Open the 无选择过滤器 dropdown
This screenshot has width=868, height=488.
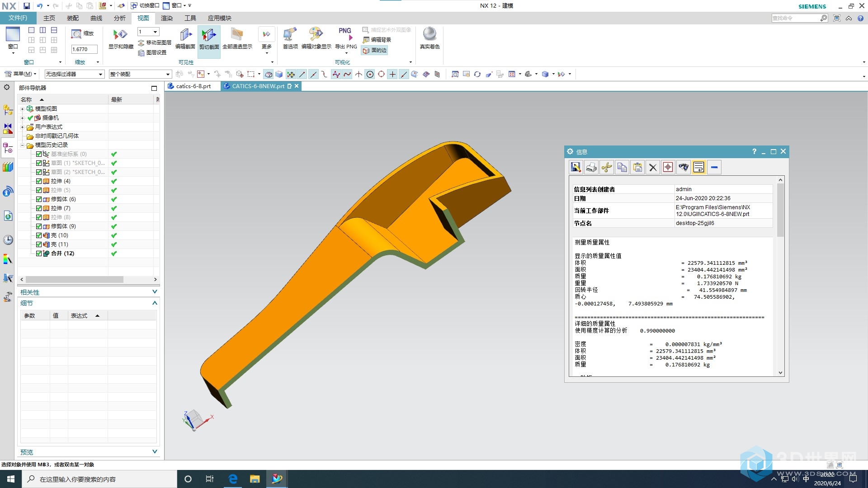click(x=75, y=74)
